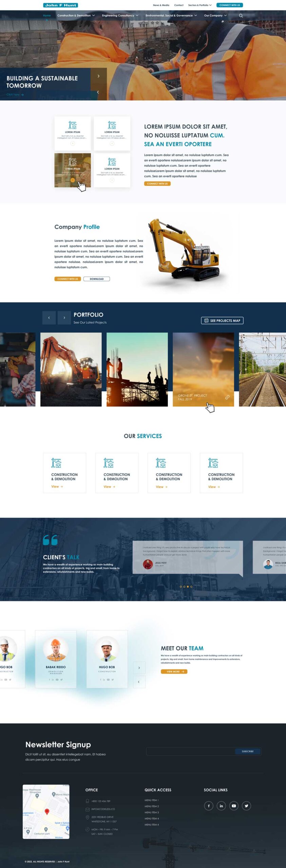Click the red map marker on the map
This screenshot has height=868, width=286.
[47, 811]
